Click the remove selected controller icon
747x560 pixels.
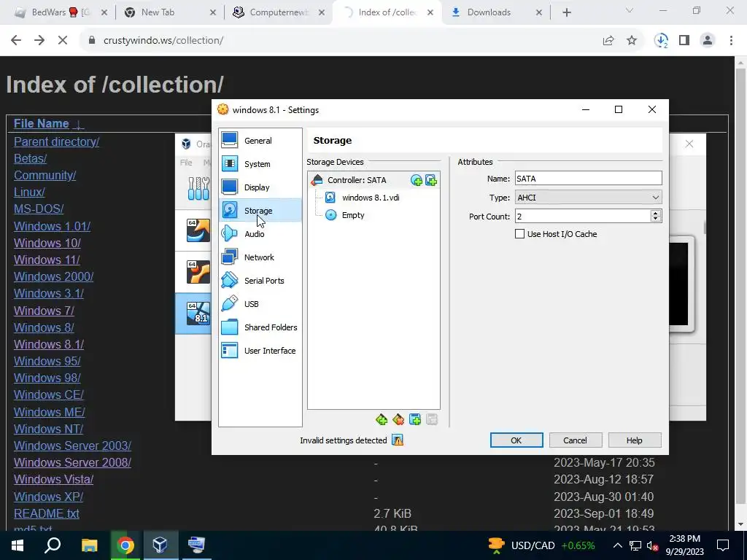[398, 419]
